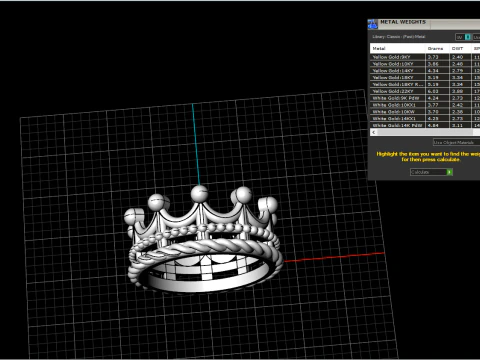Click the 6.03 grams value cell

coord(437,91)
